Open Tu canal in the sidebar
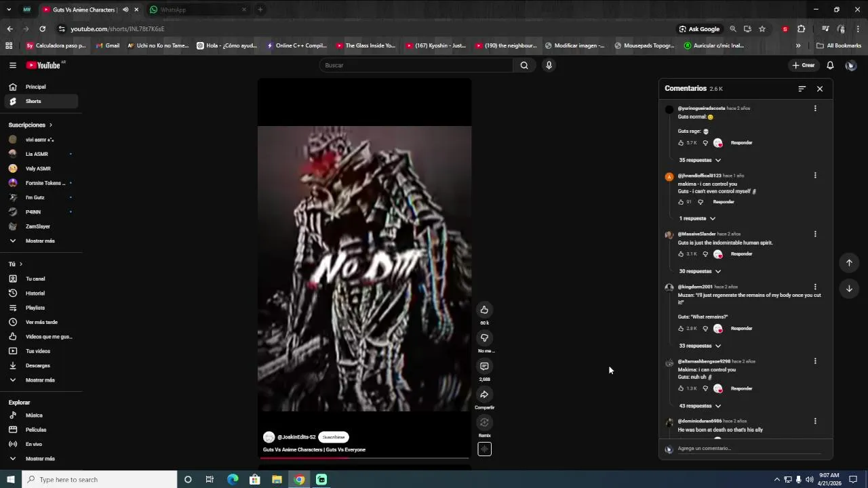 41,279
